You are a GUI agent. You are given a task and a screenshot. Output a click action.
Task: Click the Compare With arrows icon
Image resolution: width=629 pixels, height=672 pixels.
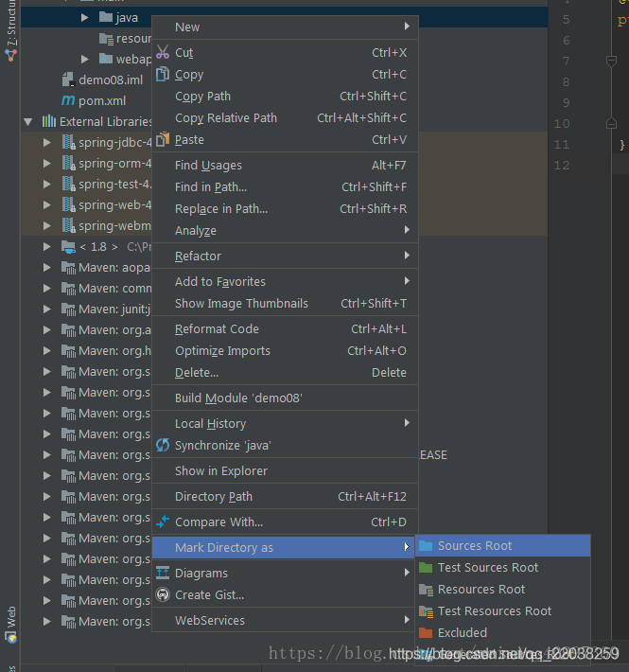click(163, 522)
